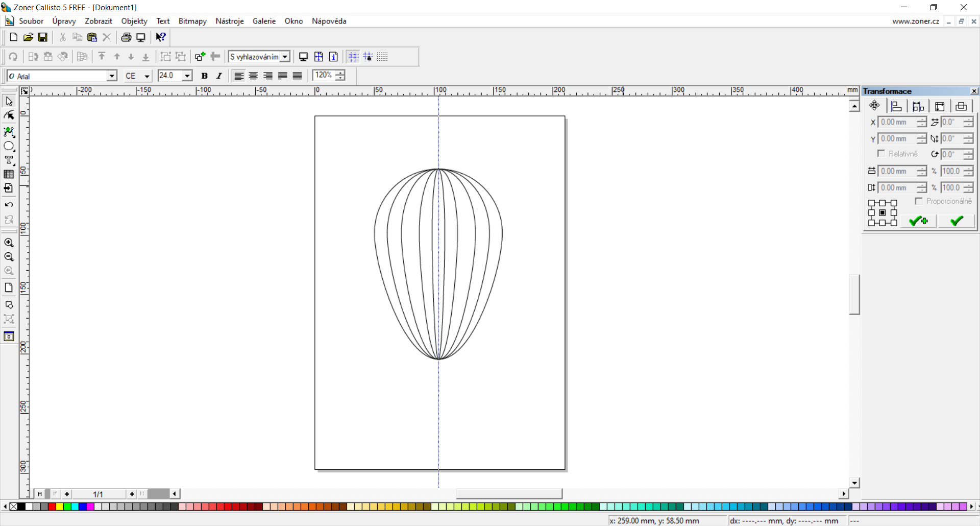Toggle lock guide lines button
The image size is (980, 526).
(x=368, y=57)
